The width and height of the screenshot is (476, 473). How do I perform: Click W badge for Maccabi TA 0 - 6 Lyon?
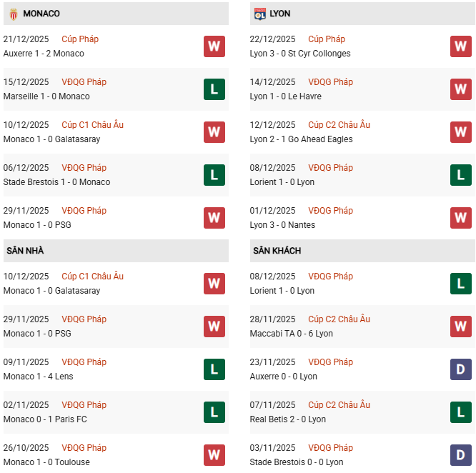(460, 327)
